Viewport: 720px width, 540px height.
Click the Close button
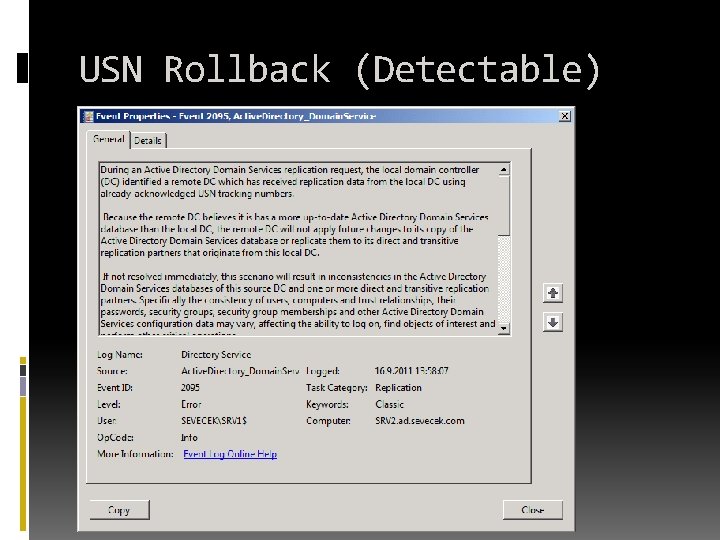tap(533, 510)
